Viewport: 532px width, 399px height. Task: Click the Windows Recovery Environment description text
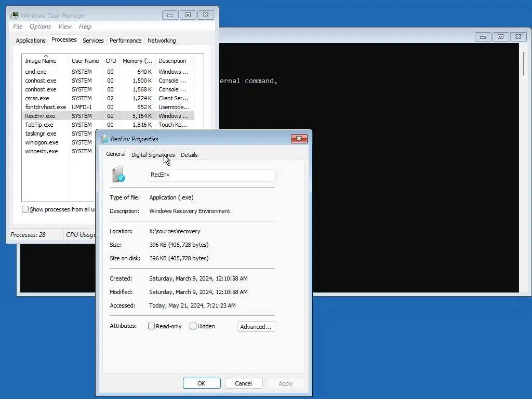190,211
